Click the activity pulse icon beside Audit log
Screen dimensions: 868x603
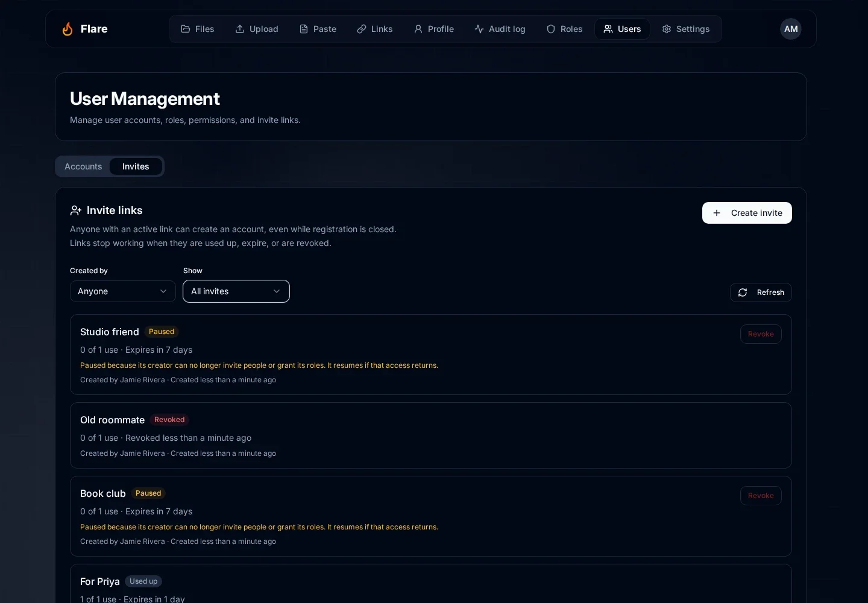click(479, 29)
